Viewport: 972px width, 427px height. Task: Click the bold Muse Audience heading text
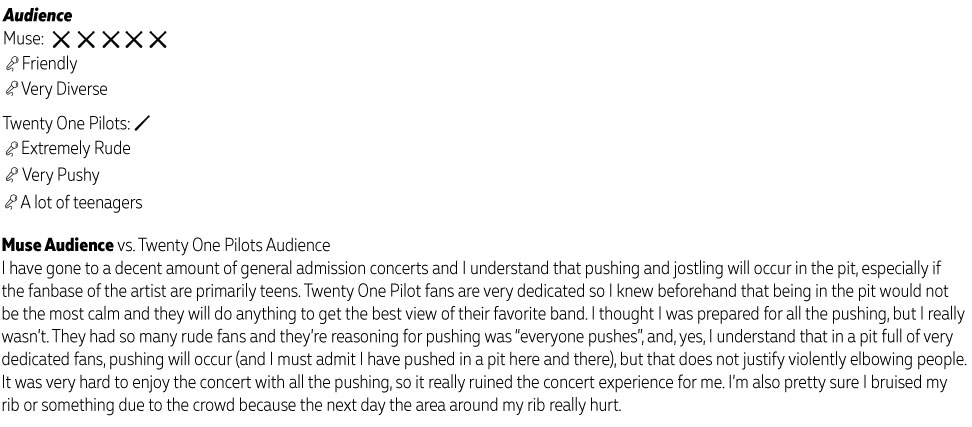58,245
